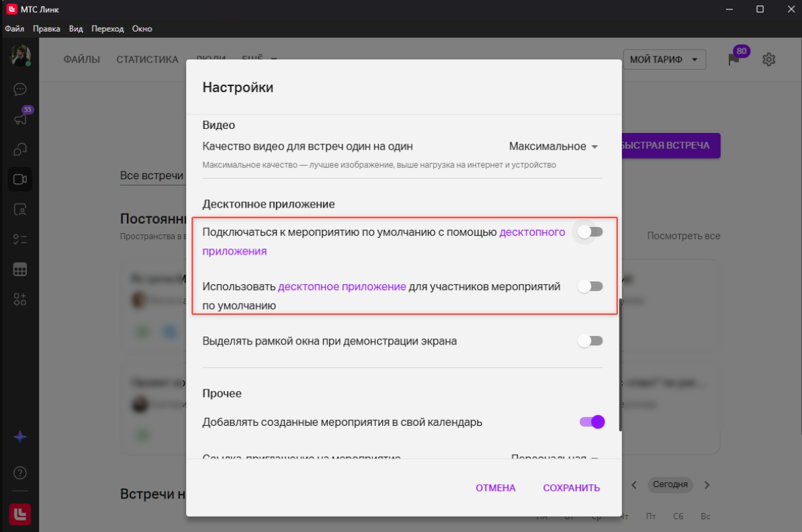Click 'Выделять рамкой окна при демонстрации экрана' label
The image size is (802, 532).
click(x=329, y=341)
